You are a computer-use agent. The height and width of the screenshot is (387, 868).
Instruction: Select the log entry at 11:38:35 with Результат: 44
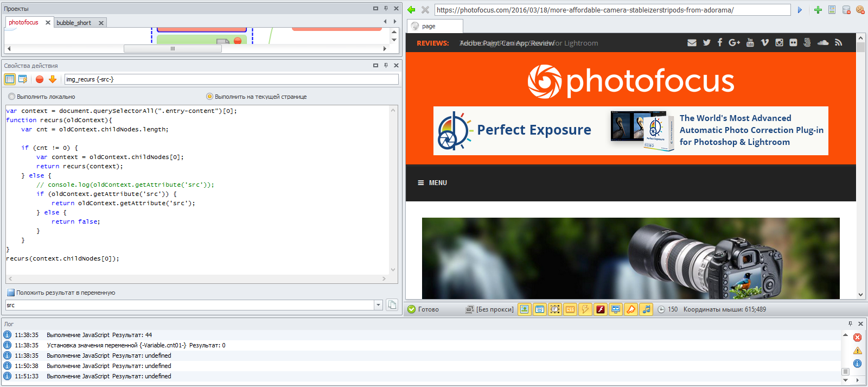pyautogui.click(x=421, y=335)
